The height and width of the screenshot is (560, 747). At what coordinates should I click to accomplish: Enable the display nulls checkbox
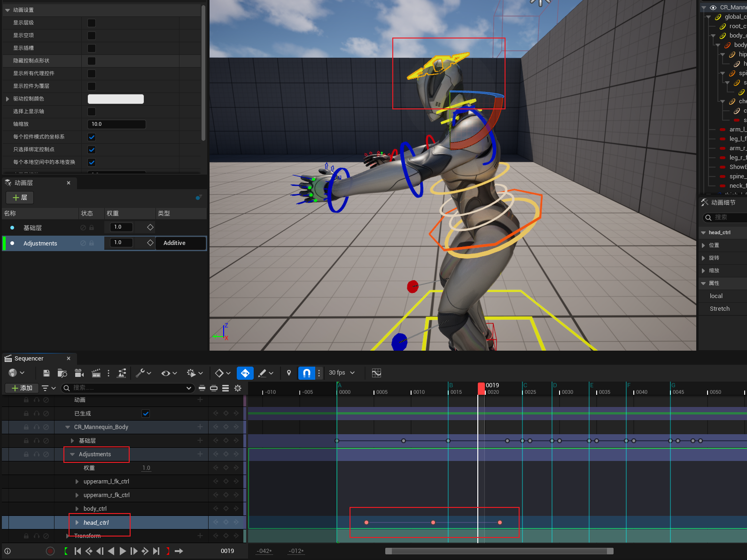coord(92,36)
